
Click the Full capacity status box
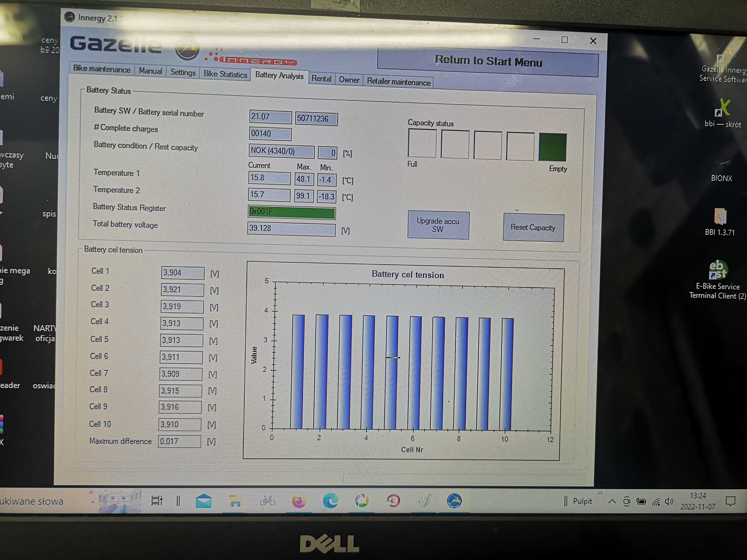422,143
